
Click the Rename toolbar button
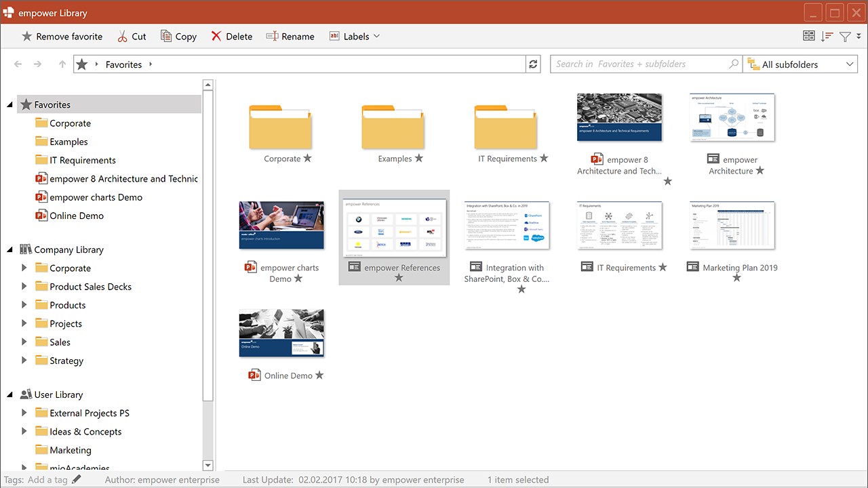(x=290, y=37)
